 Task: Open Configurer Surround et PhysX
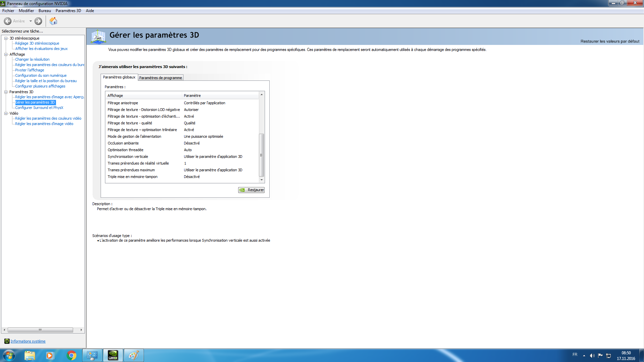39,108
